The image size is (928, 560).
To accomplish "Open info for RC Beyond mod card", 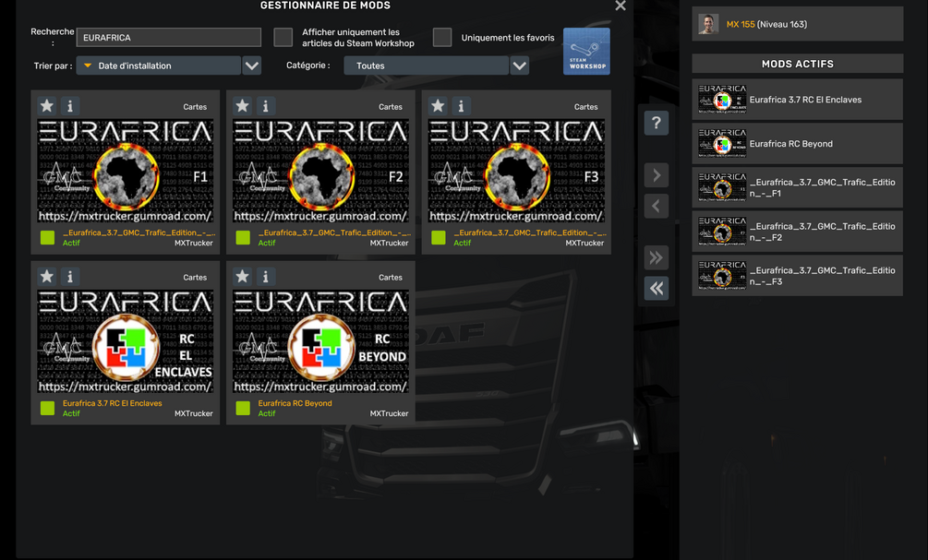I will (x=265, y=276).
